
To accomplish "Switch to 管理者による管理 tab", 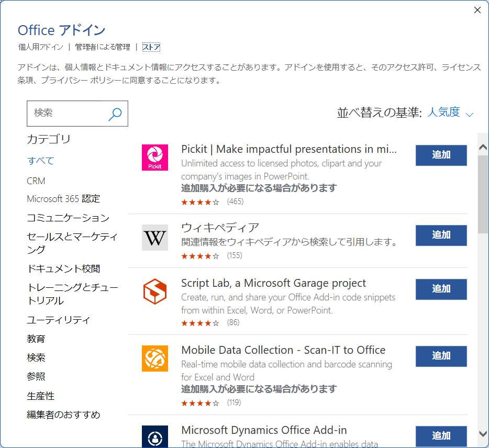I will (x=103, y=47).
